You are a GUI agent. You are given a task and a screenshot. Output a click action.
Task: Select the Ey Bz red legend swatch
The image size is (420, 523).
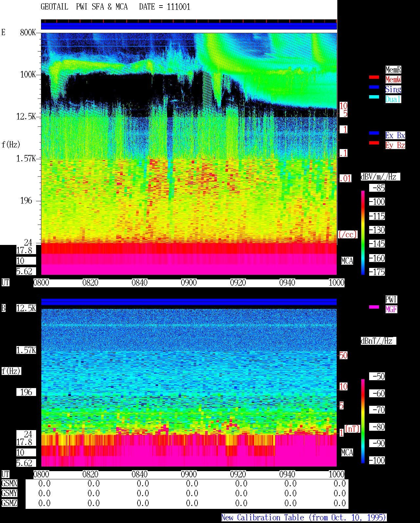click(x=374, y=143)
